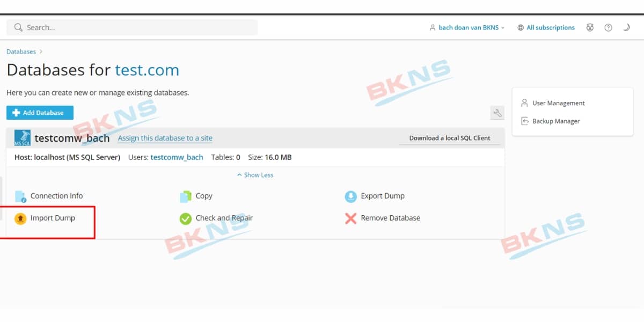Click the Add Database button
Image resolution: width=644 pixels, height=322 pixels.
(40, 113)
